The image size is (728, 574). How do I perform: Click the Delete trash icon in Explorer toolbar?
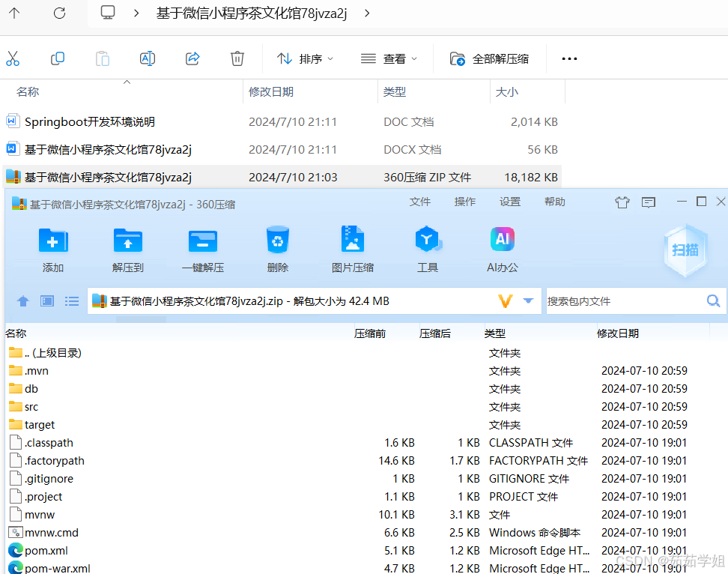click(237, 58)
